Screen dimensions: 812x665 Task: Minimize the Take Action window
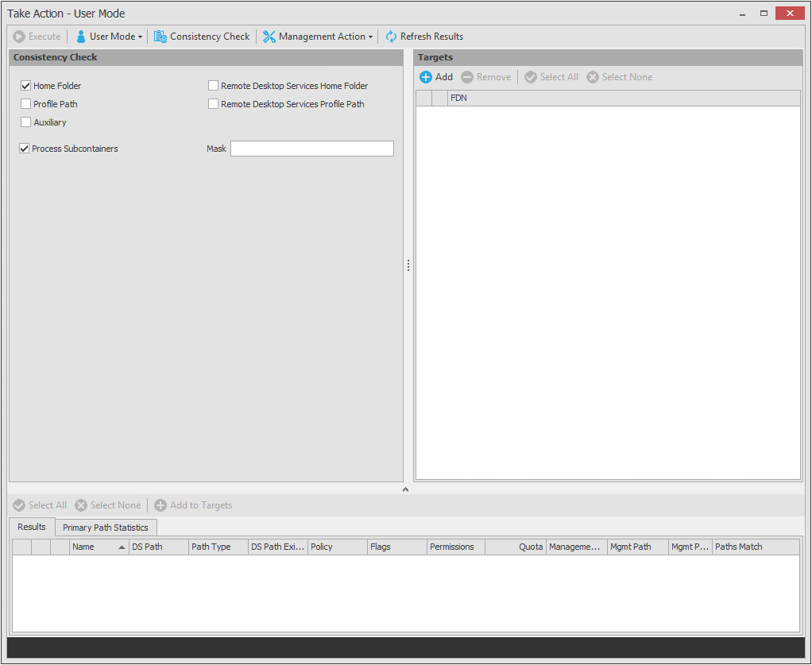coord(743,14)
